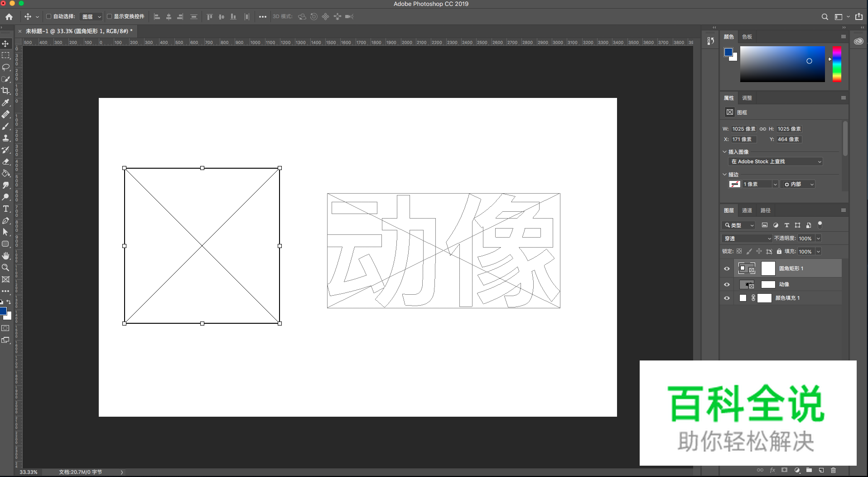Activate the Crop tool
Image resolution: width=868 pixels, height=477 pixels.
click(x=6, y=91)
